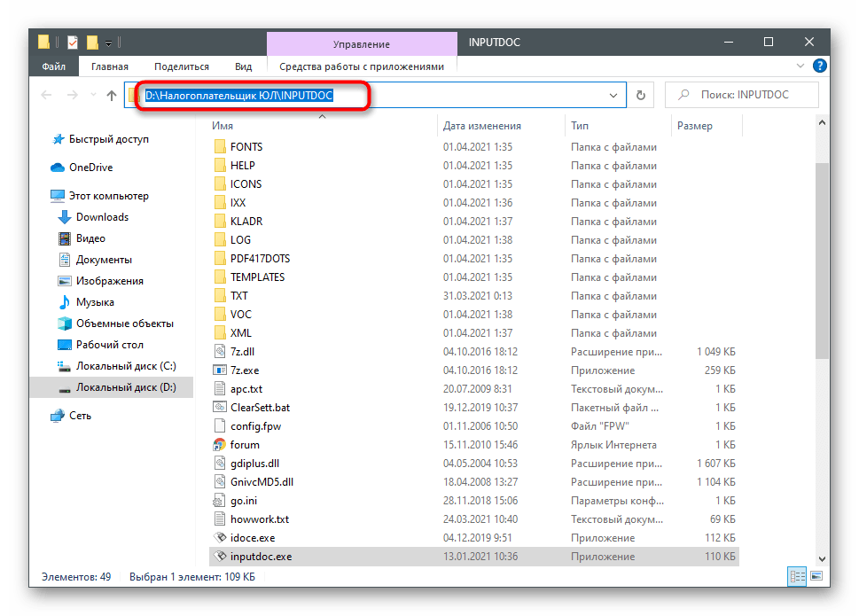This screenshot has width=859, height=616.
Task: Select the ClearSett.bat file icon
Action: [x=220, y=408]
